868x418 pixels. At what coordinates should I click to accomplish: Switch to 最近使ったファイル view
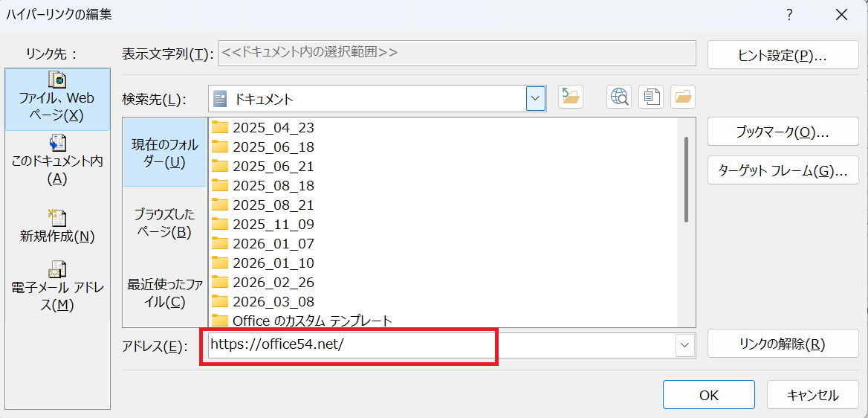pyautogui.click(x=165, y=293)
